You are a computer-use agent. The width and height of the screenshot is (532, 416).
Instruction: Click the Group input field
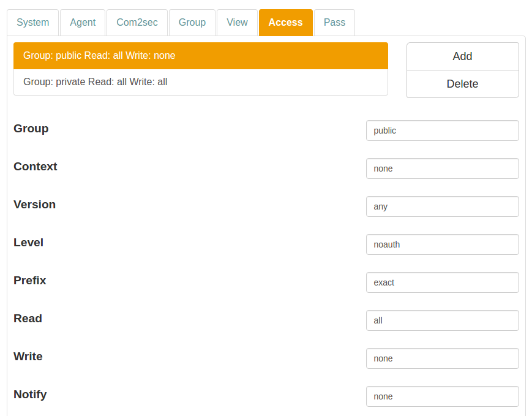click(442, 130)
